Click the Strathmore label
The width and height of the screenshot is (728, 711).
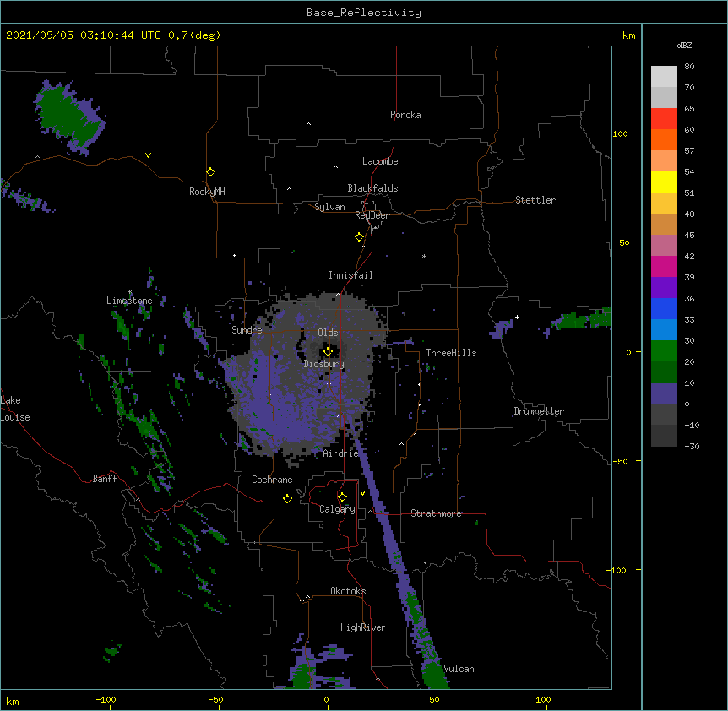point(436,513)
